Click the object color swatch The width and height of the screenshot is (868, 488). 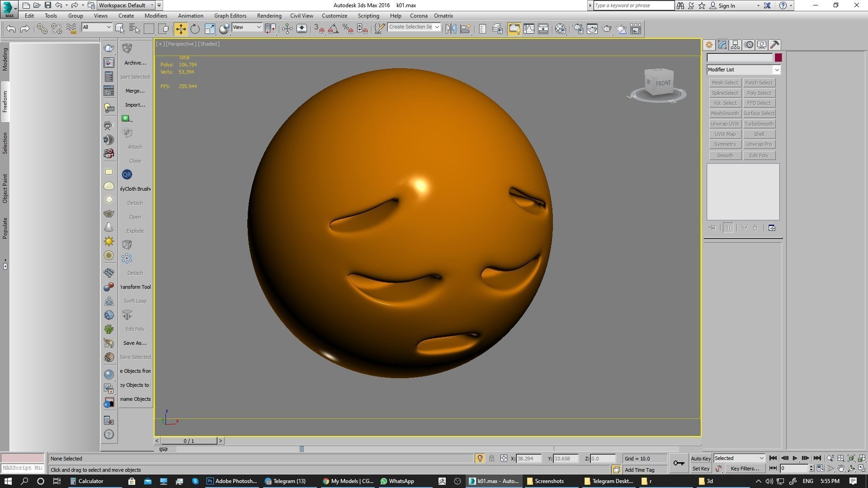pyautogui.click(x=778, y=57)
